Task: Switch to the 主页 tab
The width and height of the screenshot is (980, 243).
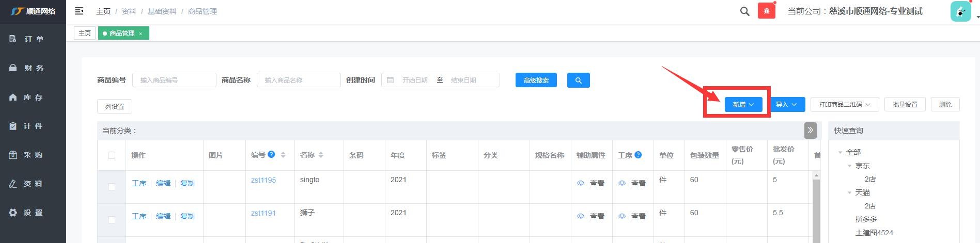Action: pos(85,33)
